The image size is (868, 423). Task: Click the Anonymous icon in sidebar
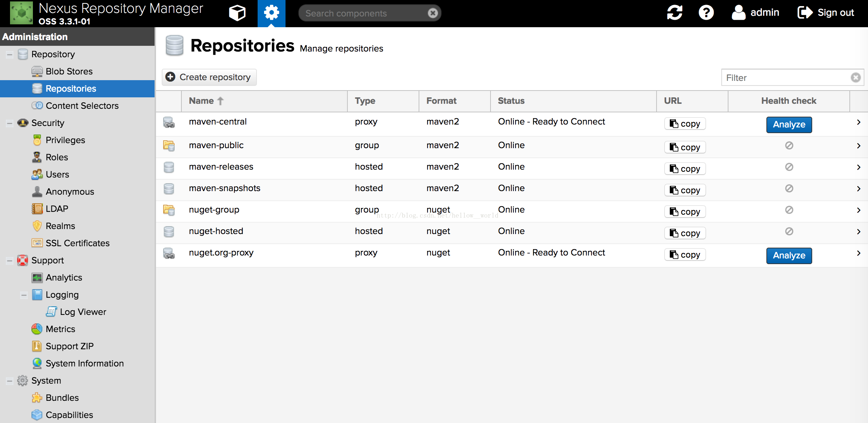[37, 191]
